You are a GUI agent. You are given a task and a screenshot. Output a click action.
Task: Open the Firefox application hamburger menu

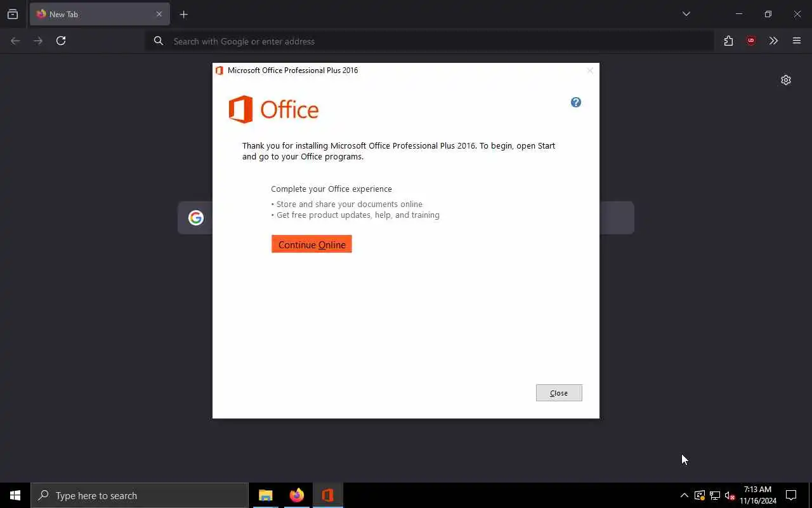click(797, 41)
